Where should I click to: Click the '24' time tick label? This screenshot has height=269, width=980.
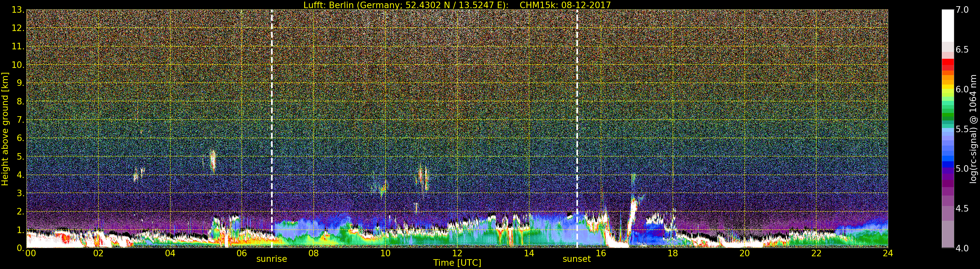[x=888, y=253]
